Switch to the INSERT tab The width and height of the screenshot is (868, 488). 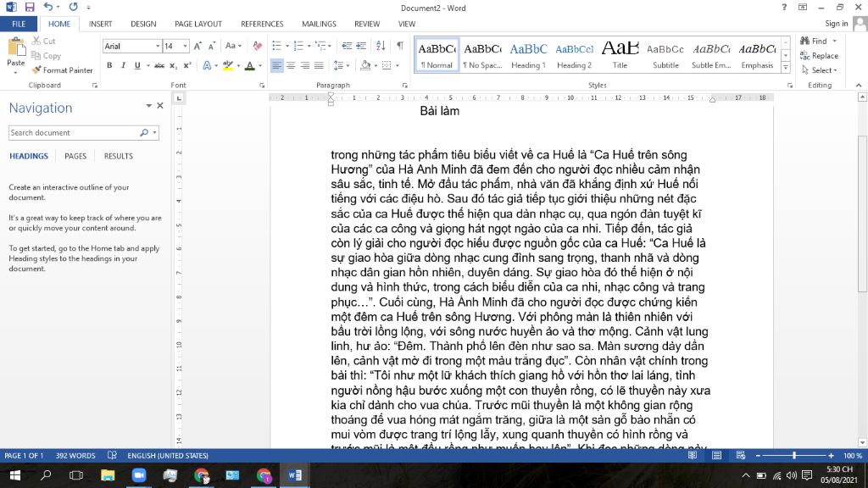[x=100, y=24]
